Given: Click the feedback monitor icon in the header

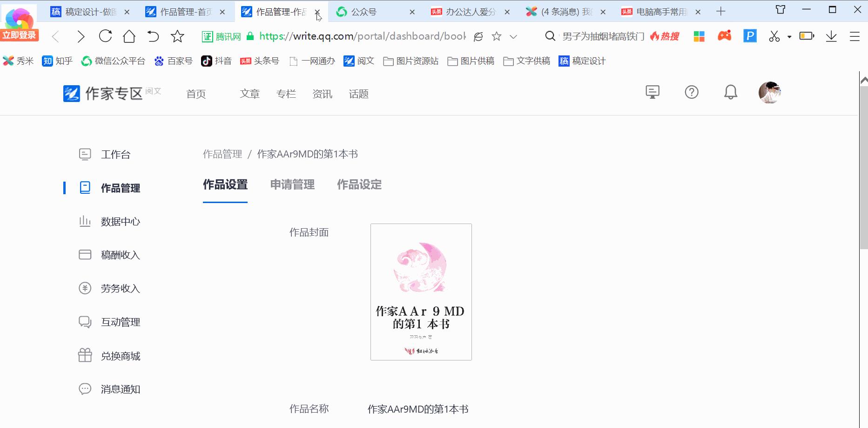Looking at the screenshot, I should pos(653,92).
